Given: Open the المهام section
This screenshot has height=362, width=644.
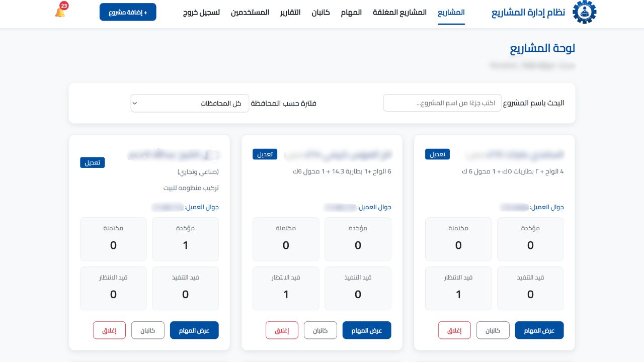Looking at the screenshot, I should (x=351, y=13).
